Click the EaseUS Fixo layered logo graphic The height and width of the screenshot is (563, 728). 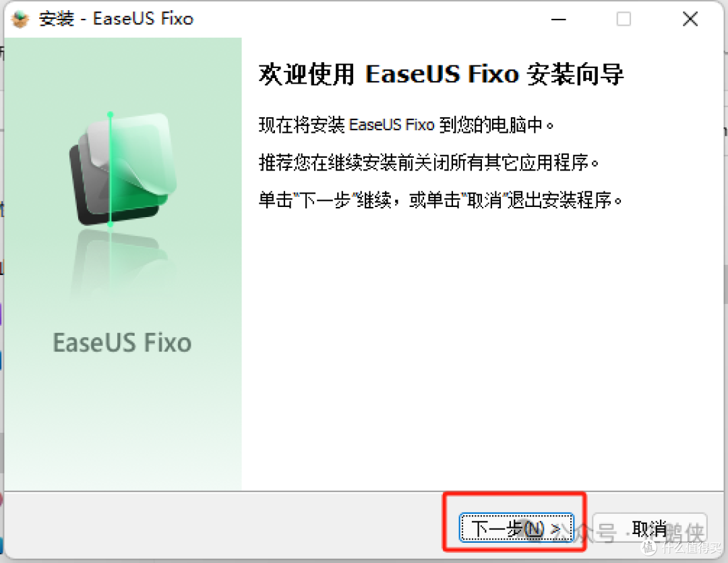click(123, 169)
